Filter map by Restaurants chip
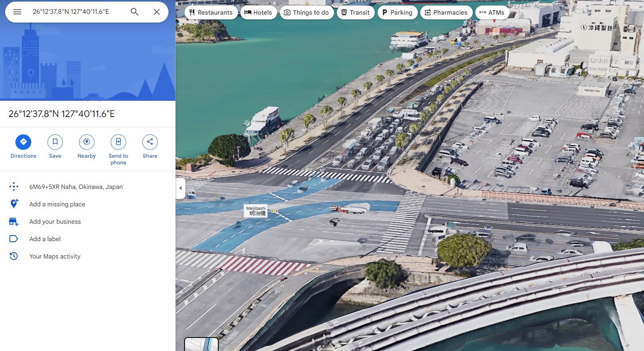This screenshot has height=351, width=644. click(211, 12)
